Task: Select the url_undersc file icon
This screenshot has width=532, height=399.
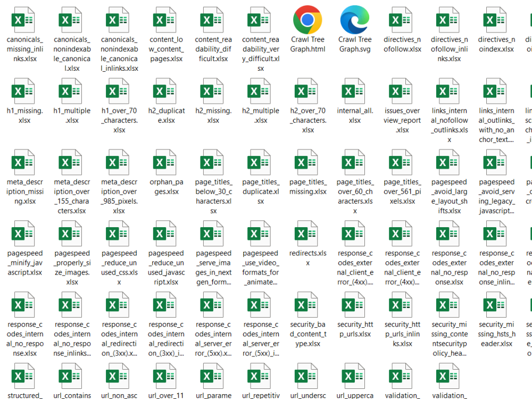Action: pos(306,376)
